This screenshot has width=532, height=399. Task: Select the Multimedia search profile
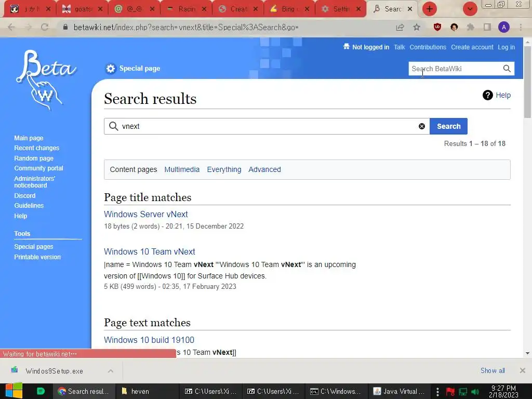[x=182, y=169]
